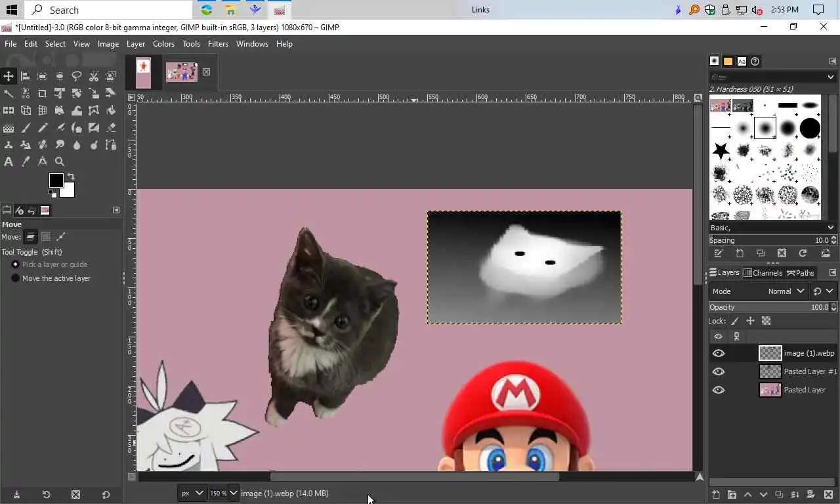840x504 pixels.
Task: Hide the image (1).webp layer
Action: click(x=719, y=353)
